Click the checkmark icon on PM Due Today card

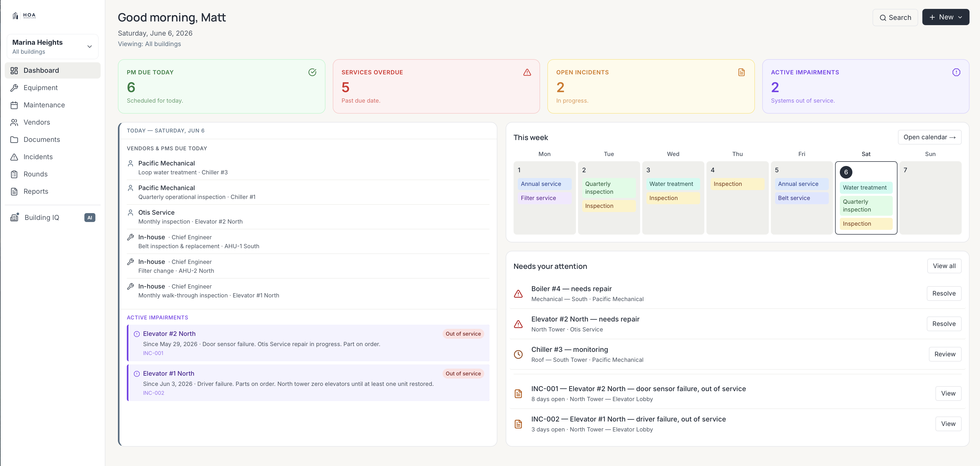(312, 72)
